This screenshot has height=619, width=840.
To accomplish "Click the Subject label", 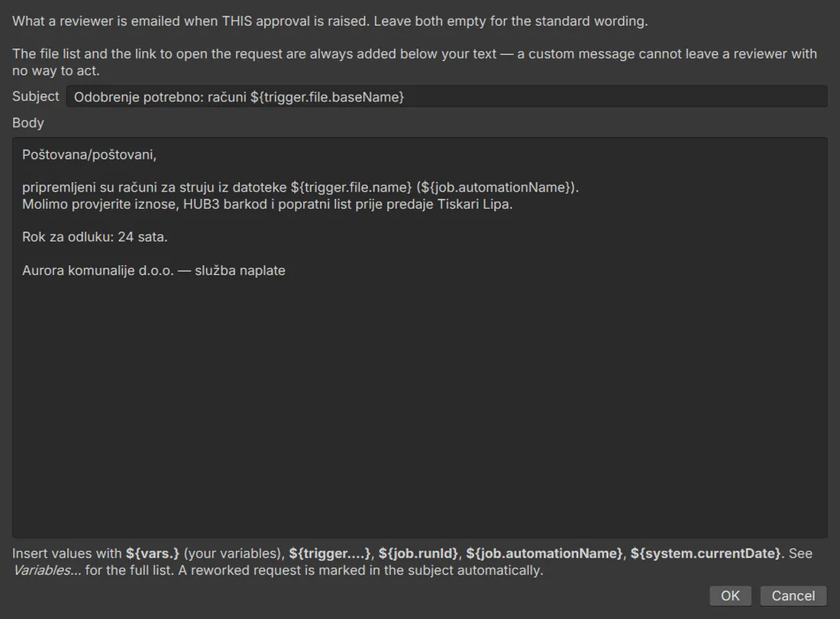I will point(36,96).
